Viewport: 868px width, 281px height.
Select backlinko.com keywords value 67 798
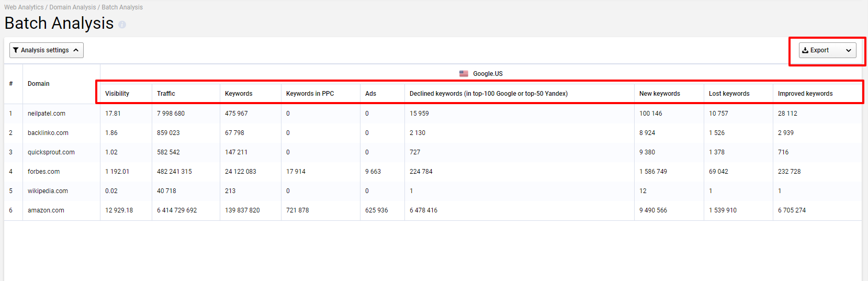(x=234, y=133)
